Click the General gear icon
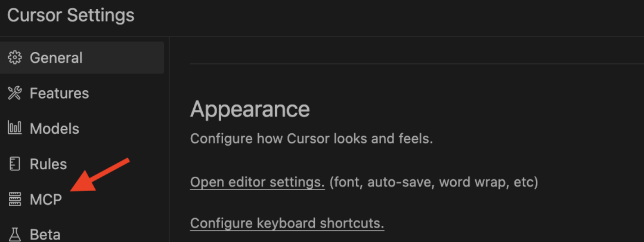 (x=15, y=58)
